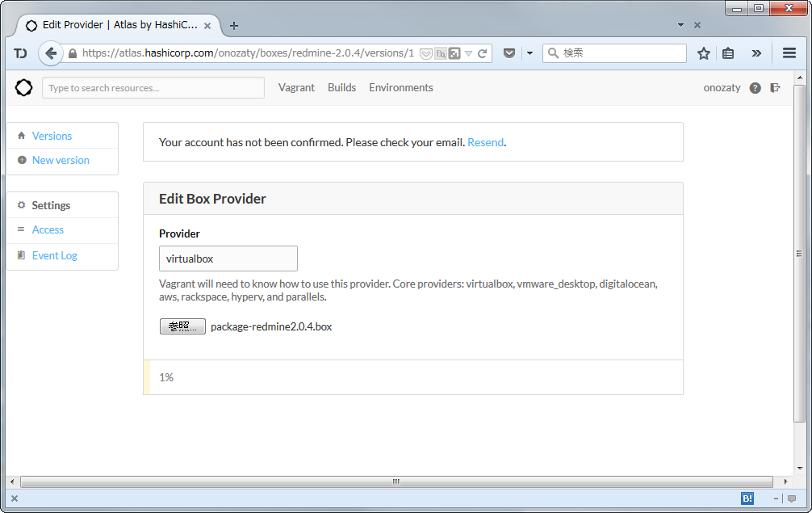Click the sign out icon next to onozaty
This screenshot has height=513, width=812.
[x=775, y=87]
